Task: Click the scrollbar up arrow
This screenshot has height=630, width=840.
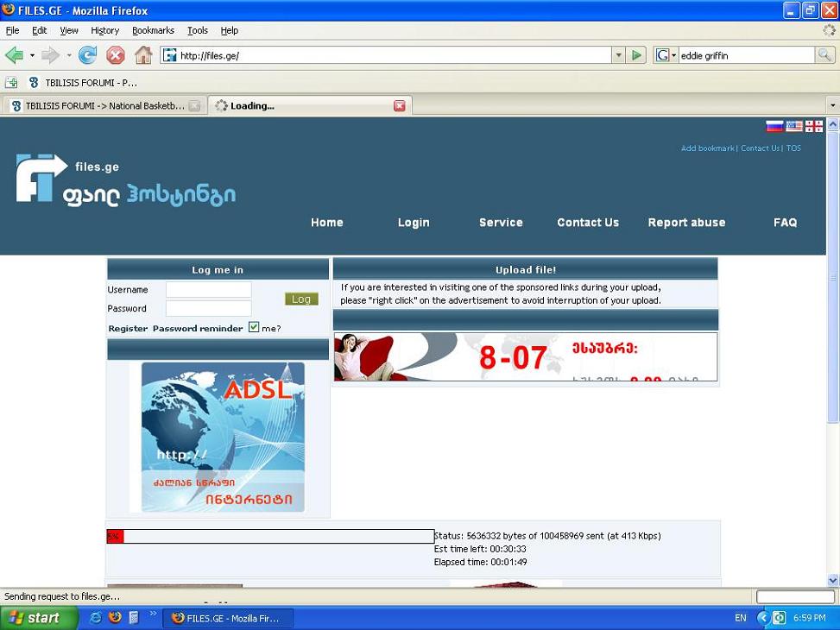Action: (832, 125)
